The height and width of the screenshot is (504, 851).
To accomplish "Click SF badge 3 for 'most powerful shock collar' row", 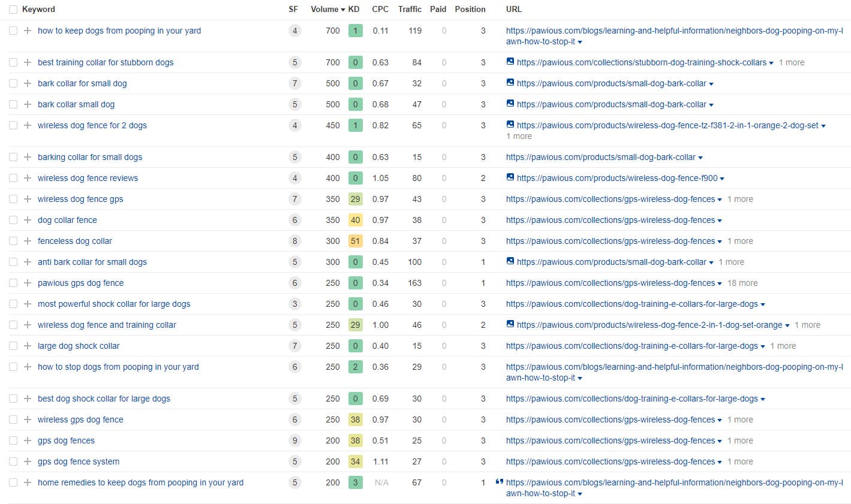I will coord(294,304).
